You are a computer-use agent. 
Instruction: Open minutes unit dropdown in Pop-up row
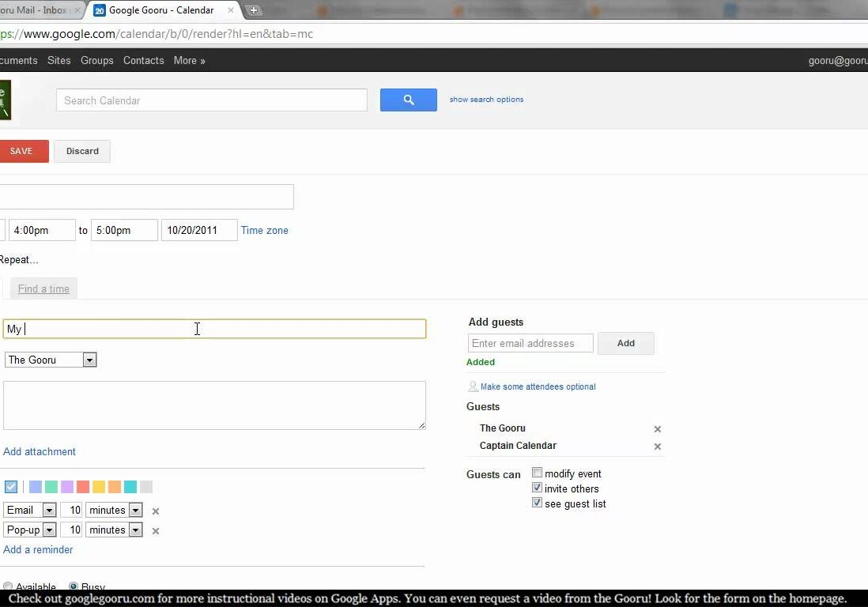click(x=115, y=530)
